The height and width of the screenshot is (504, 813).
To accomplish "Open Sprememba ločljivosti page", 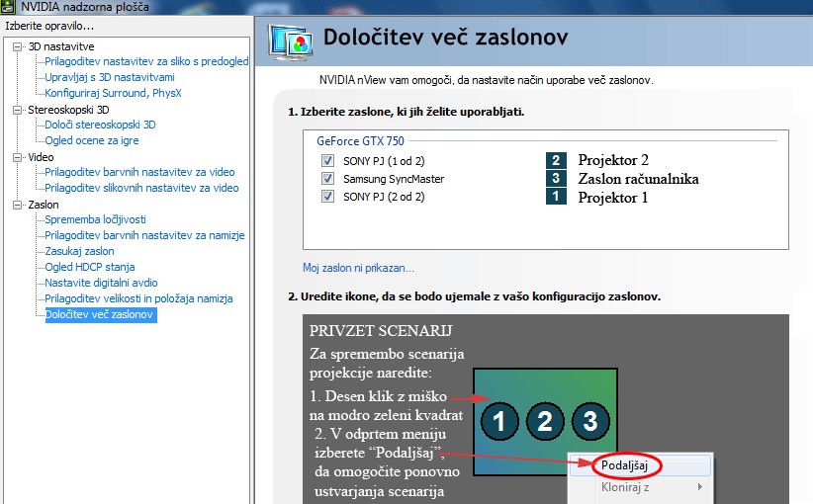I will [x=95, y=219].
